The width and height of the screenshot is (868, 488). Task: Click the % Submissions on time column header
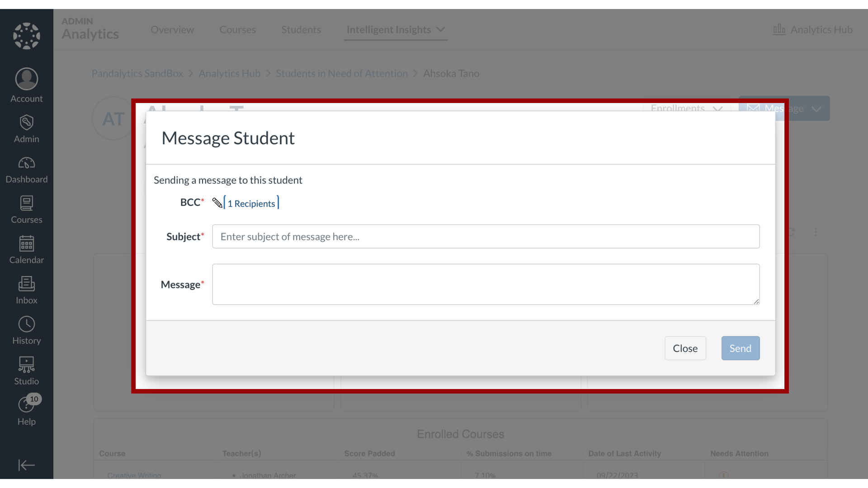click(x=509, y=454)
